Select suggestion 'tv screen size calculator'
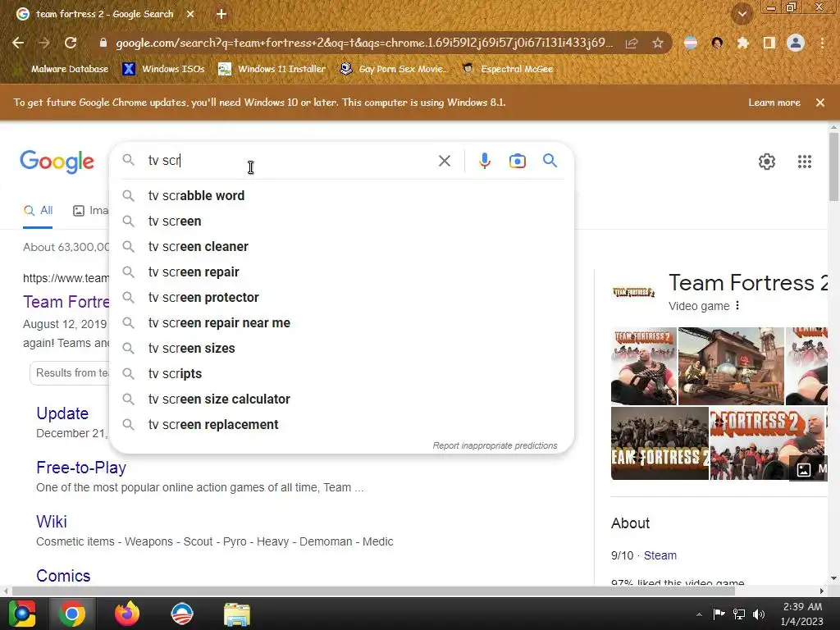The height and width of the screenshot is (630, 840). (x=342, y=399)
